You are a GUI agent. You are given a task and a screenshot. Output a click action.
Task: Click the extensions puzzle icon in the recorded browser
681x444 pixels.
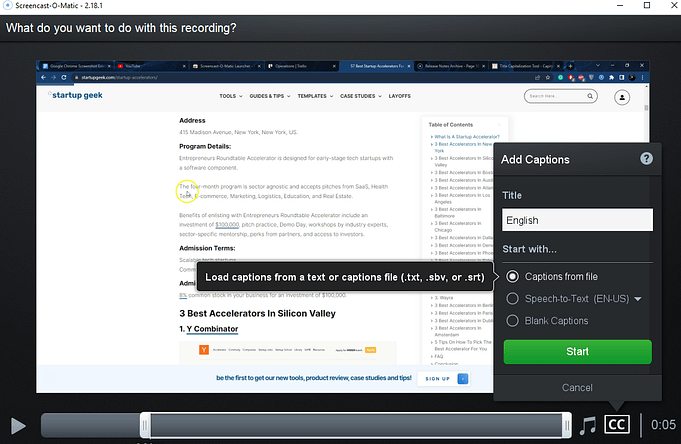point(612,77)
